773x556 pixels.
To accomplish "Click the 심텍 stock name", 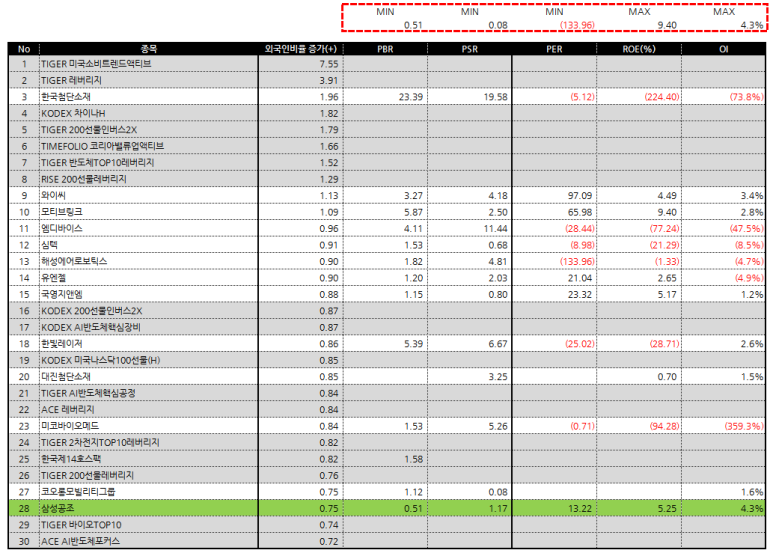I will pyautogui.click(x=49, y=244).
